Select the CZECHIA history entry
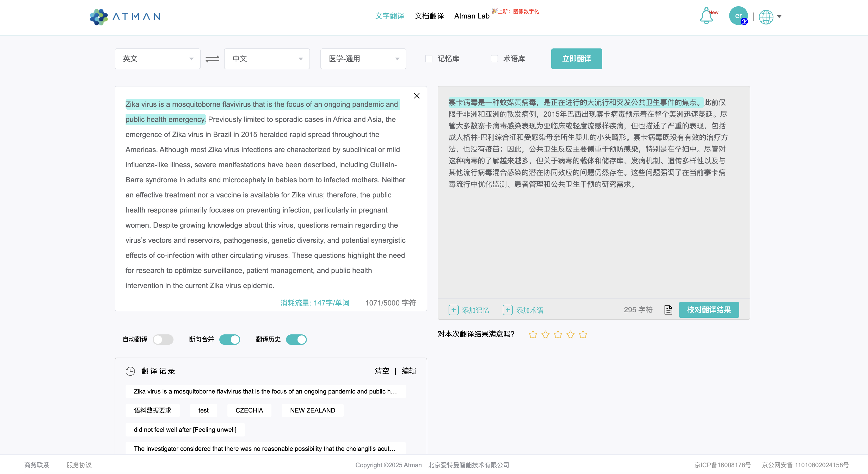 pyautogui.click(x=249, y=410)
